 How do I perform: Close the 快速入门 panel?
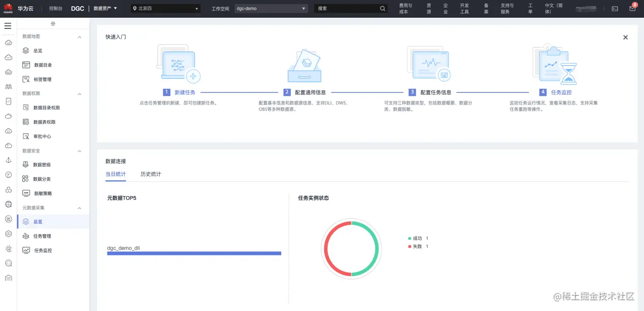coord(625,37)
